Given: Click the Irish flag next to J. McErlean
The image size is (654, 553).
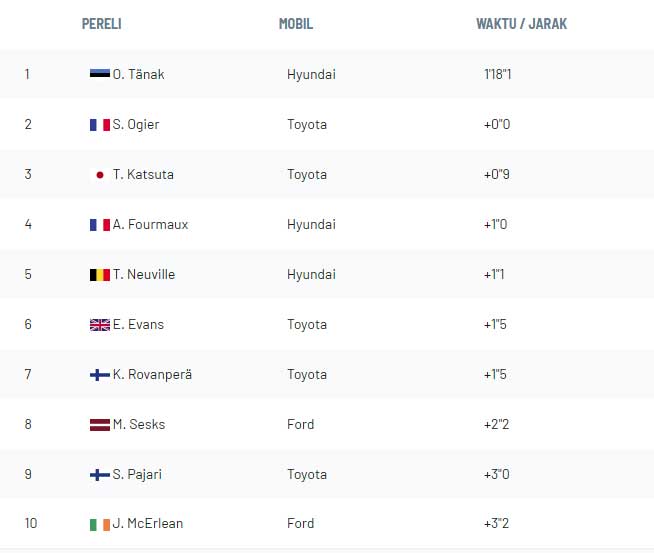Looking at the screenshot, I should coord(100,524).
